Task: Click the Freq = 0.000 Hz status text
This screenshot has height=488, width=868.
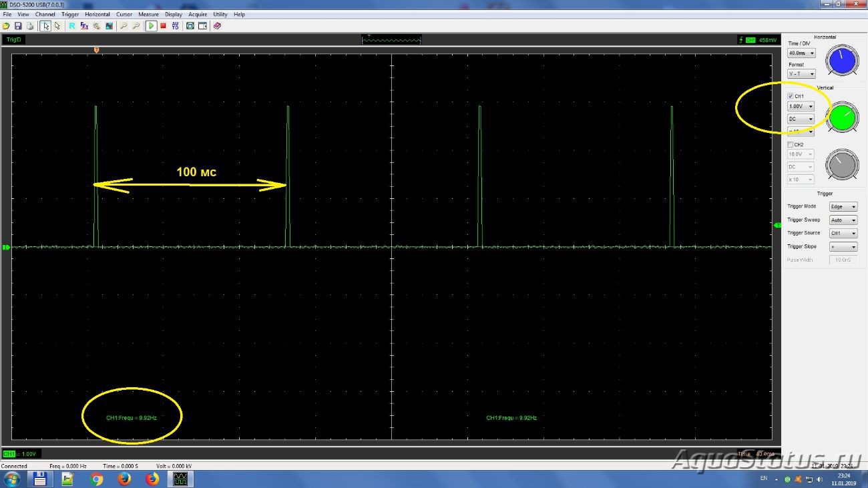Action: (68, 466)
